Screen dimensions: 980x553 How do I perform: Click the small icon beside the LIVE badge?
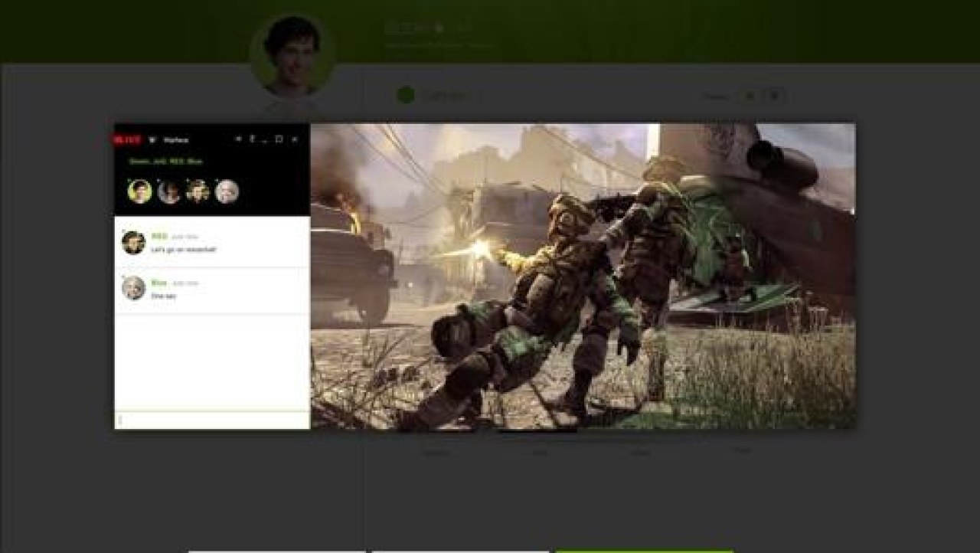pyautogui.click(x=152, y=140)
